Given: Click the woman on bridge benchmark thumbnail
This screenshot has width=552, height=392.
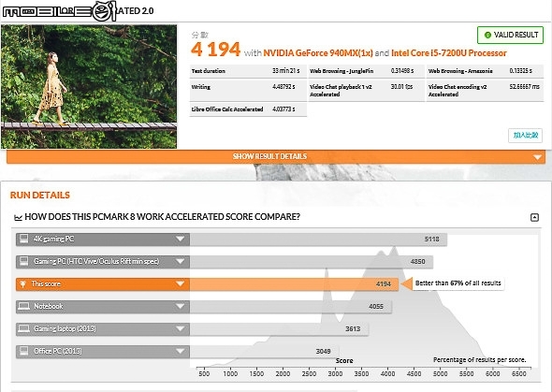Looking at the screenshot, I should tap(89, 87).
